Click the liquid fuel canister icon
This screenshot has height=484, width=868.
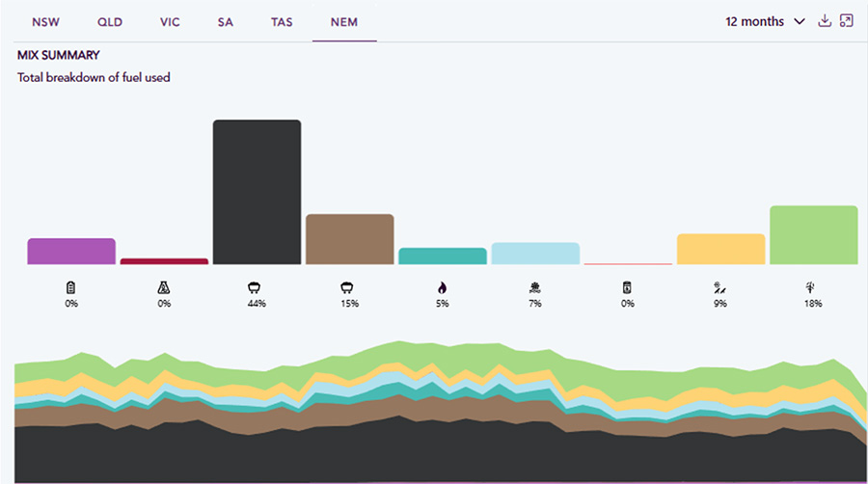tap(627, 287)
